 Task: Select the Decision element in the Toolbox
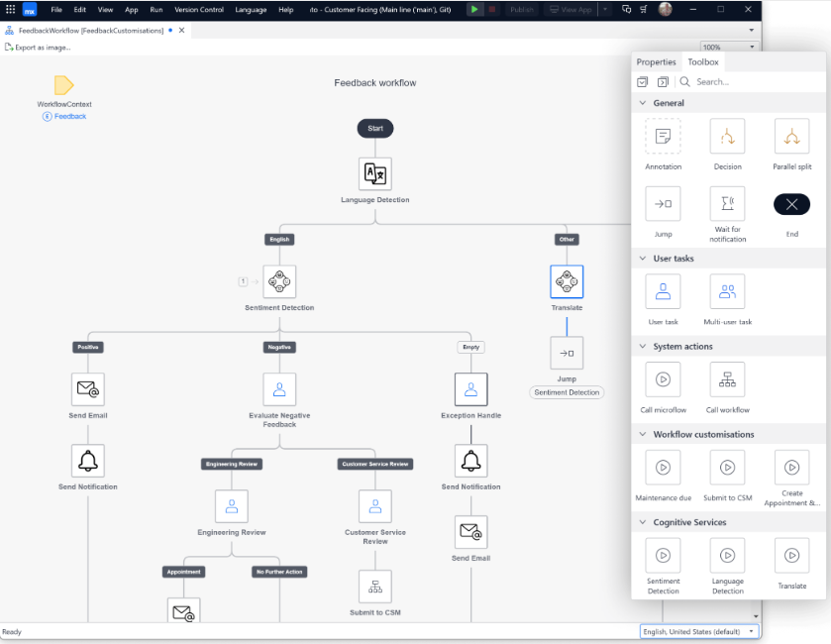[x=727, y=136]
